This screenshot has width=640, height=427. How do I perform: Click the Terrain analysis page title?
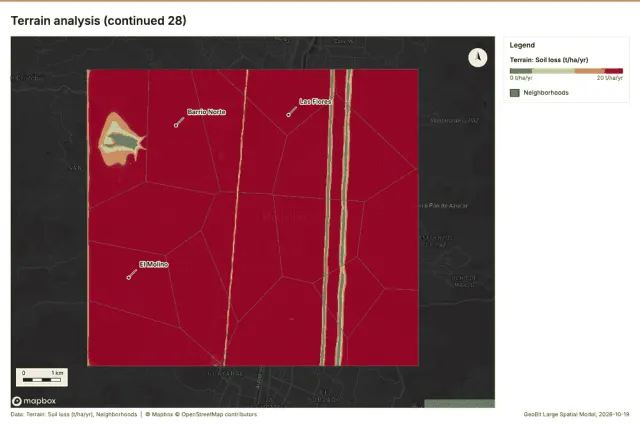coord(98,20)
